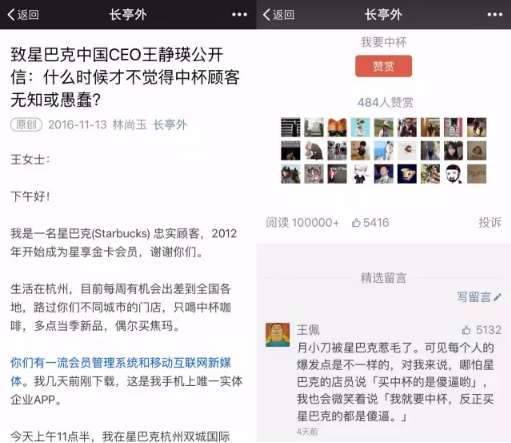Open the right panel three-dot menu

coord(495,14)
